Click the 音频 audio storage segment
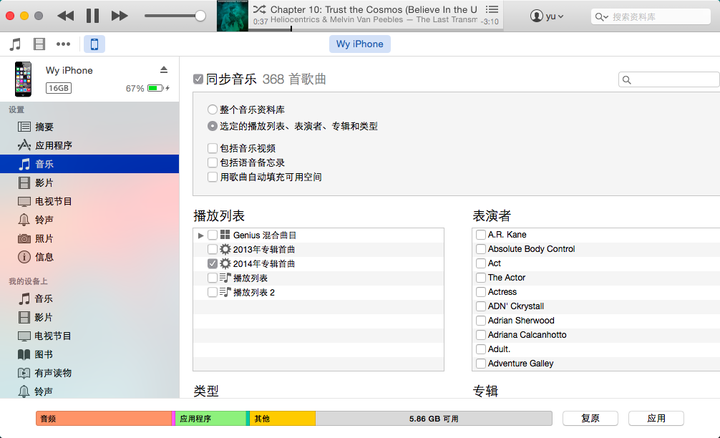The height and width of the screenshot is (438, 720). pos(104,419)
